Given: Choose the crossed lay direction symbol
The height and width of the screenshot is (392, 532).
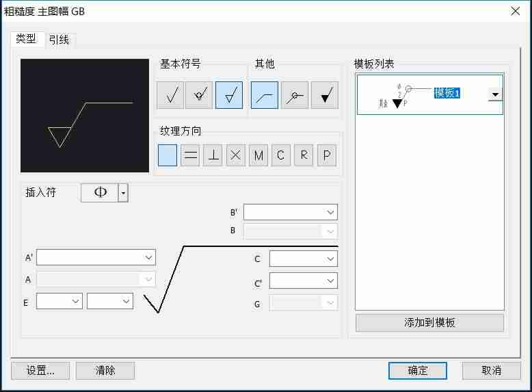Looking at the screenshot, I should pyautogui.click(x=235, y=155).
